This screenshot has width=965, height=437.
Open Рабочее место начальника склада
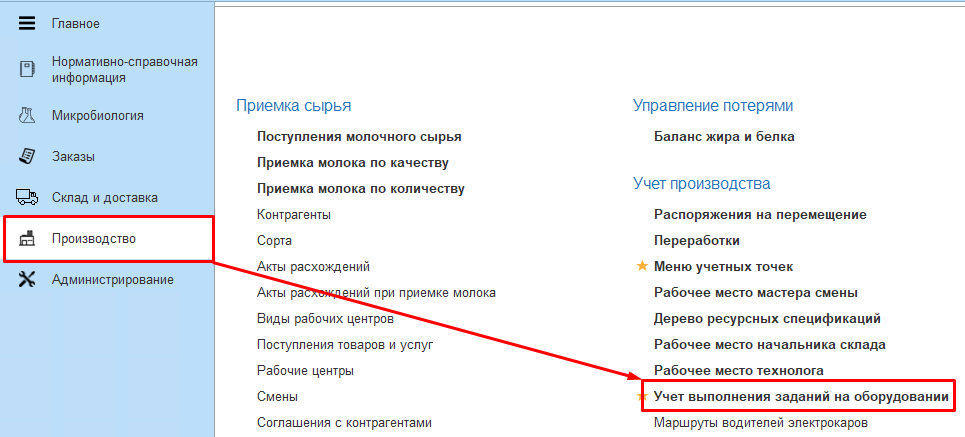pyautogui.click(x=770, y=345)
